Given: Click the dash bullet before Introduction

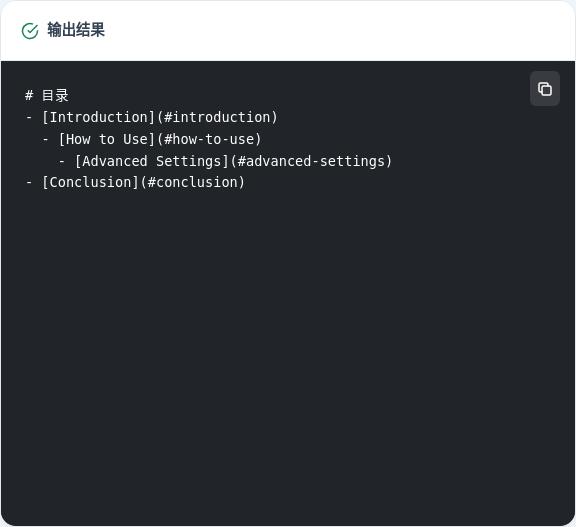Looking at the screenshot, I should click(x=29, y=118).
